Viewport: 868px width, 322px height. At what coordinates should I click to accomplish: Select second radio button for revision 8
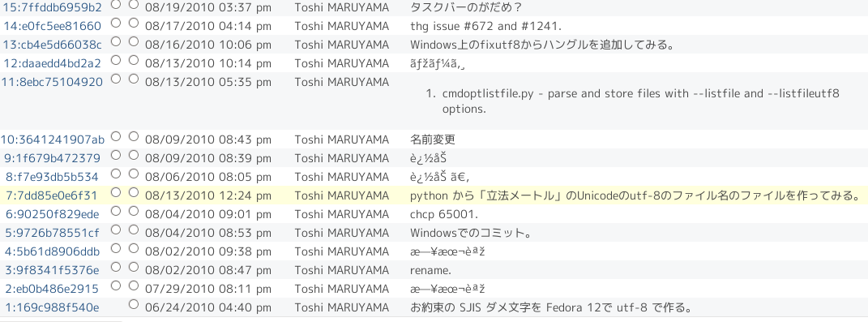click(134, 174)
